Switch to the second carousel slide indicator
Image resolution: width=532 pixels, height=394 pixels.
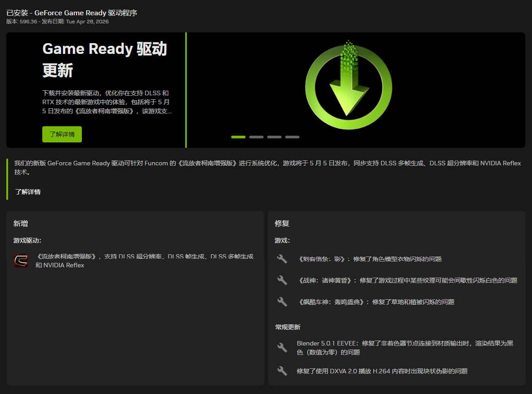point(256,137)
